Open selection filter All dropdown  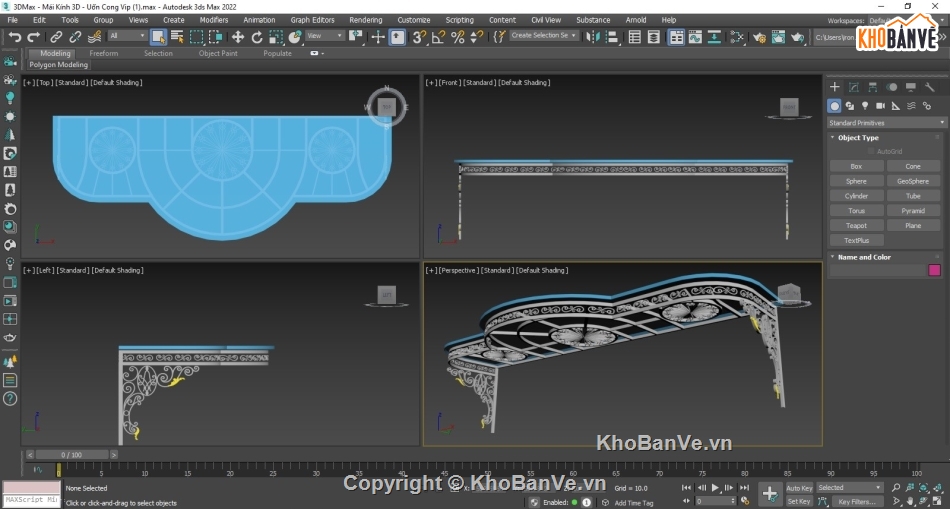(x=128, y=36)
